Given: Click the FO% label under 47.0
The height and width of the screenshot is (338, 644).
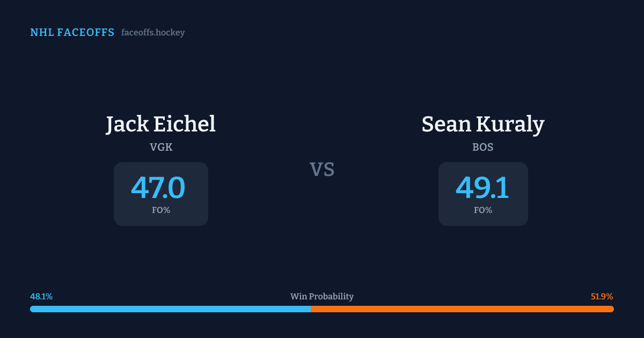Looking at the screenshot, I should click(x=161, y=210).
